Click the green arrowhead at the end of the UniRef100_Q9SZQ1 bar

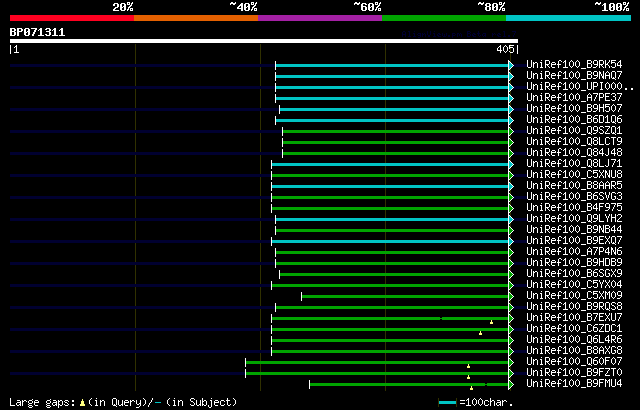(x=511, y=131)
